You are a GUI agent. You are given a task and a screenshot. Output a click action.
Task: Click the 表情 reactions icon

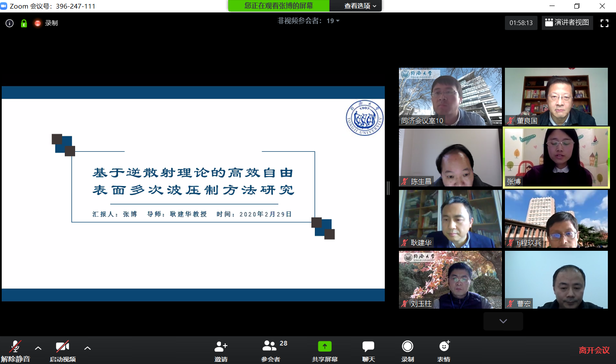444,350
